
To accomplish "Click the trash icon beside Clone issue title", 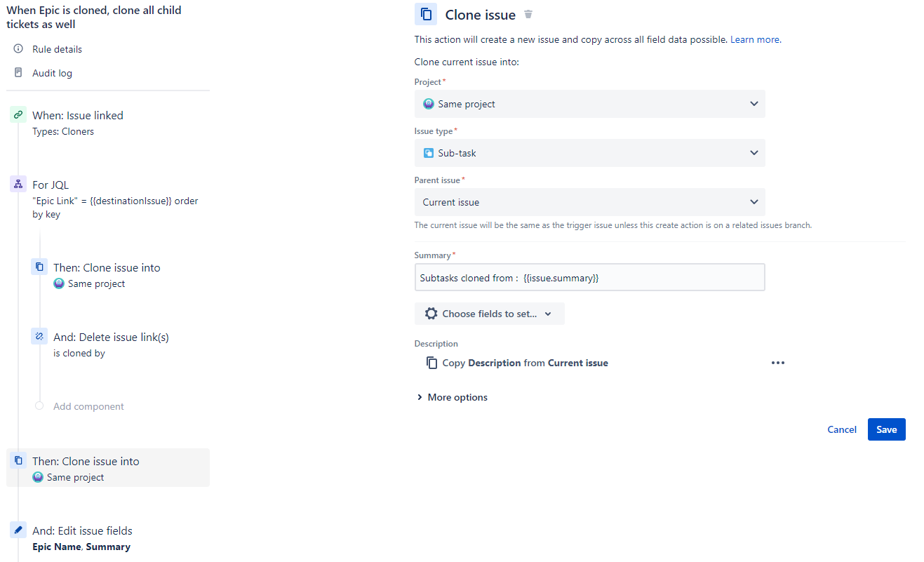I will 528,15.
